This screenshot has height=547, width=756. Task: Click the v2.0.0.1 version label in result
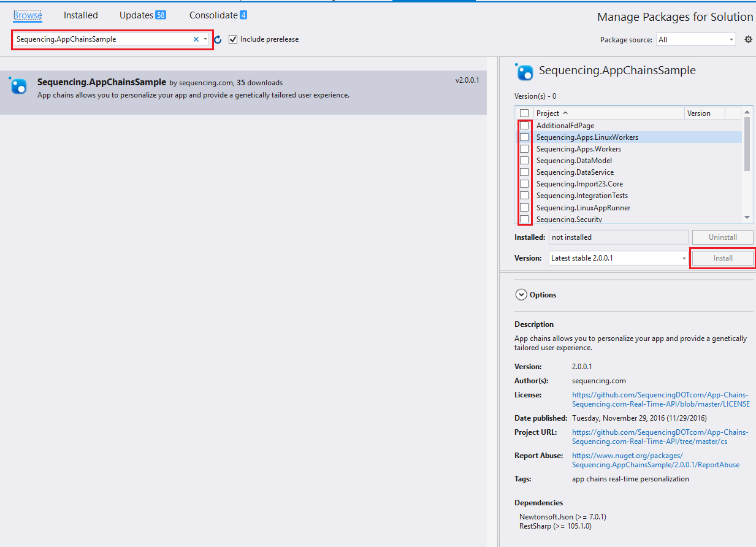467,80
